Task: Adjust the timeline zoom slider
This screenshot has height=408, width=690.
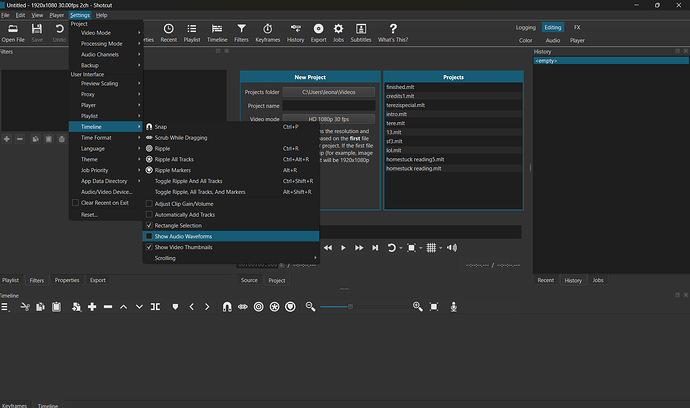Action: click(x=350, y=307)
